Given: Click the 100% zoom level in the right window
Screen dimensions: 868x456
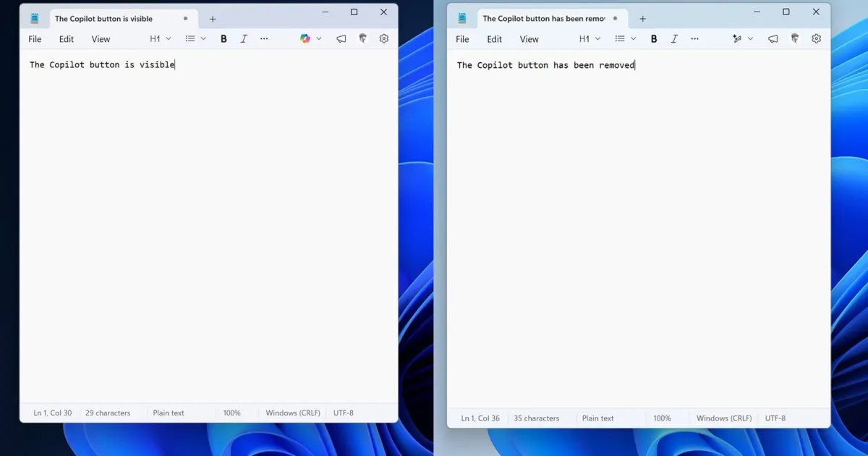Looking at the screenshot, I should point(662,418).
